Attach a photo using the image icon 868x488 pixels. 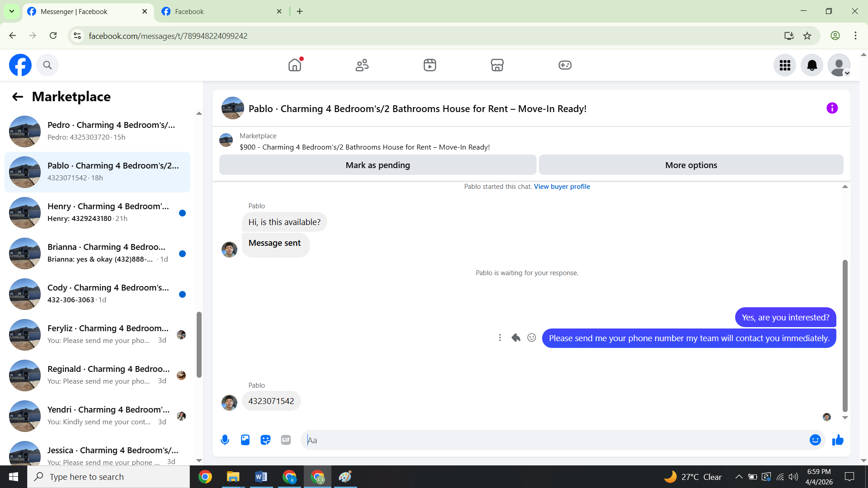(x=245, y=440)
